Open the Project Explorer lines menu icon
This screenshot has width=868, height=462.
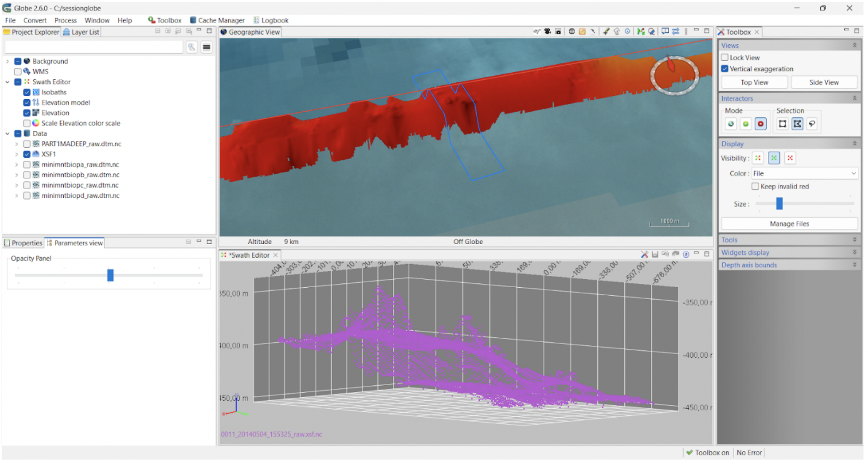click(207, 47)
